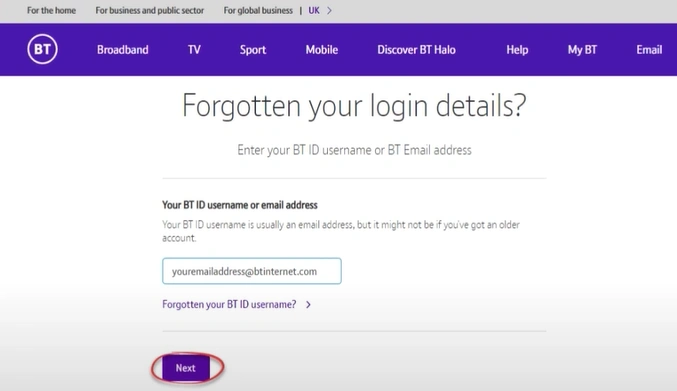The image size is (677, 391).
Task: Open For global business link
Action: coord(258,10)
